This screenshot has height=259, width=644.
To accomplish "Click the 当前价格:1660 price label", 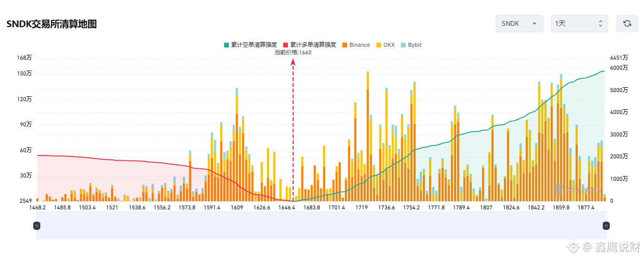I will (x=293, y=52).
